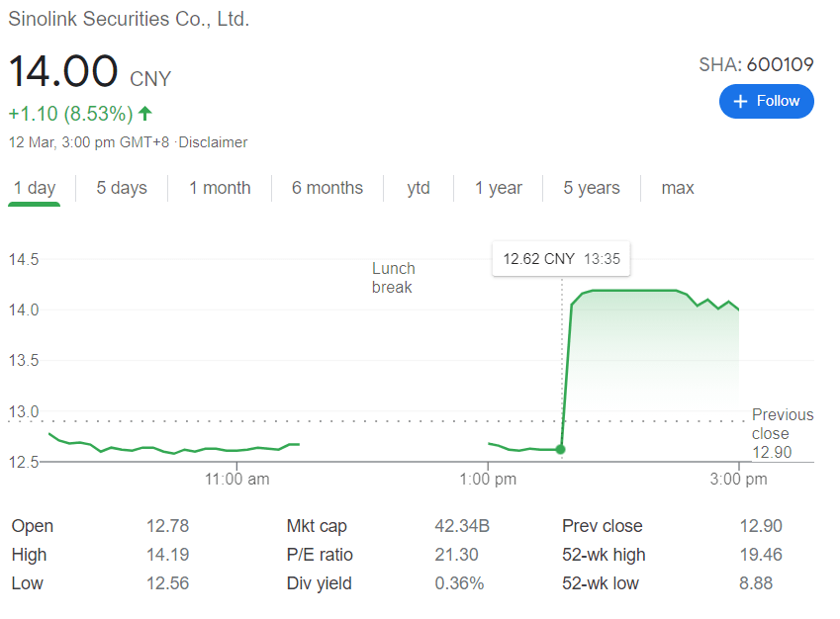Open the Disclaimer link
This screenshot has width=840, height=619.
(213, 142)
